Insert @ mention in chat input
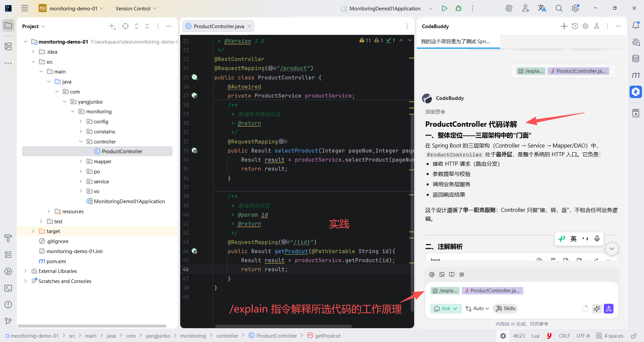The width and height of the screenshot is (644, 342). [x=432, y=275]
